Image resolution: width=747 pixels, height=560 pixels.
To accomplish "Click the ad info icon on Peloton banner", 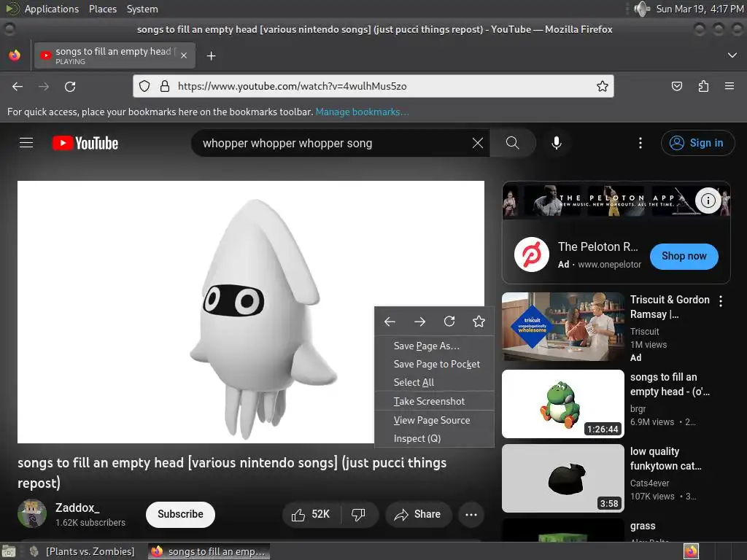I will point(708,201).
